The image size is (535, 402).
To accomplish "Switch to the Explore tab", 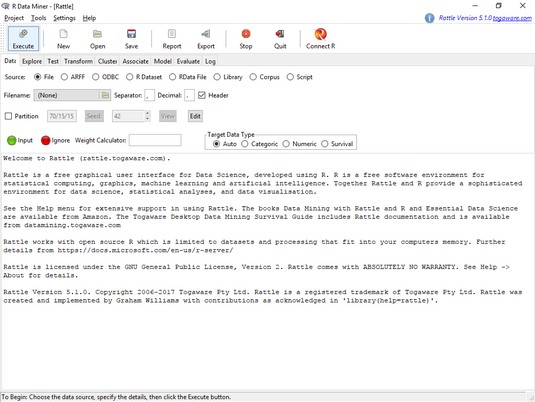I will pos(32,61).
